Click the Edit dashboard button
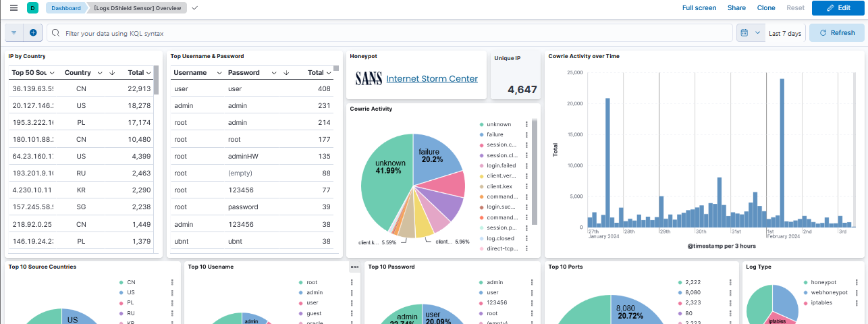This screenshot has height=324, width=868. click(x=838, y=8)
